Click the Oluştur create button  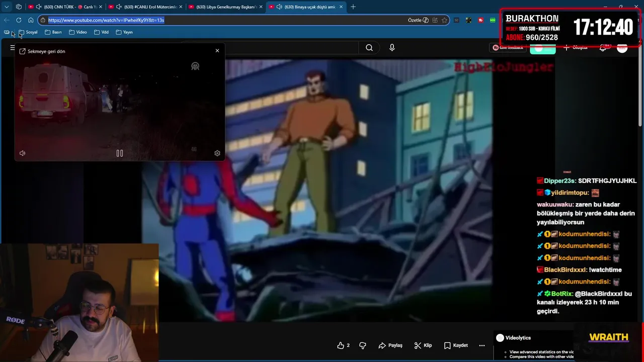pos(575,48)
